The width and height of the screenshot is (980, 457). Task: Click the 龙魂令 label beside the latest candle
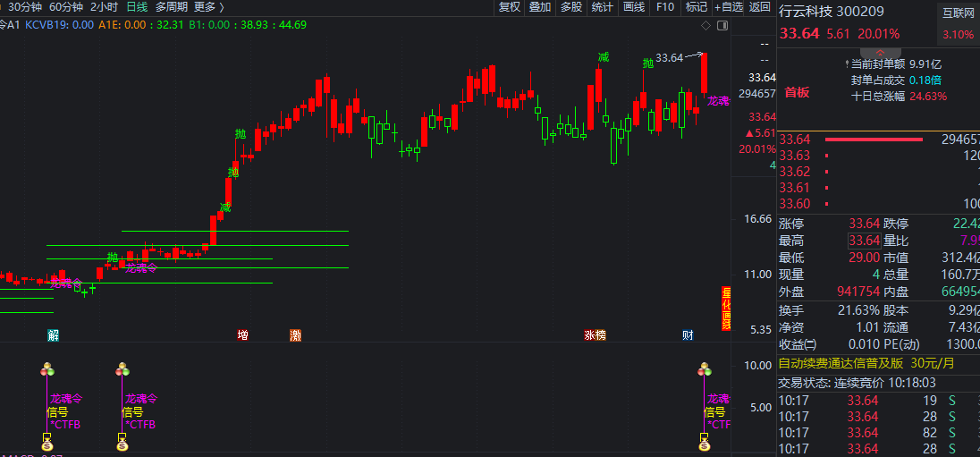click(x=718, y=101)
